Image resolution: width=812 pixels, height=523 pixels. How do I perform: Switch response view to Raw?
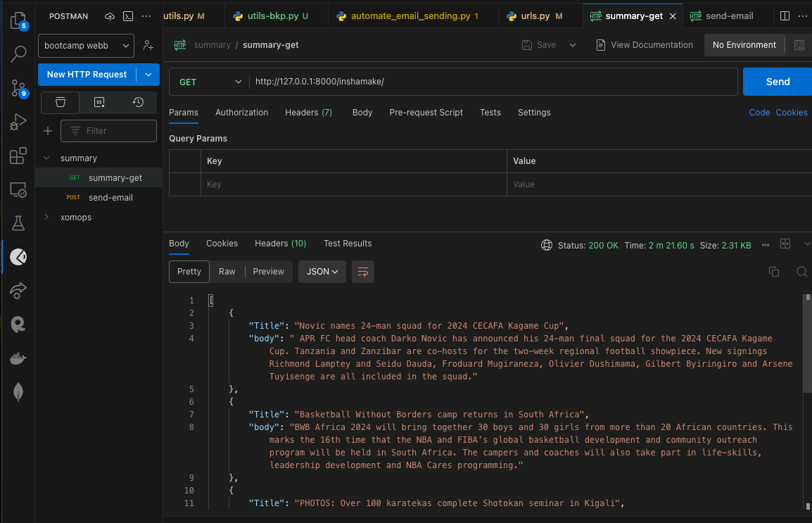[x=227, y=272]
